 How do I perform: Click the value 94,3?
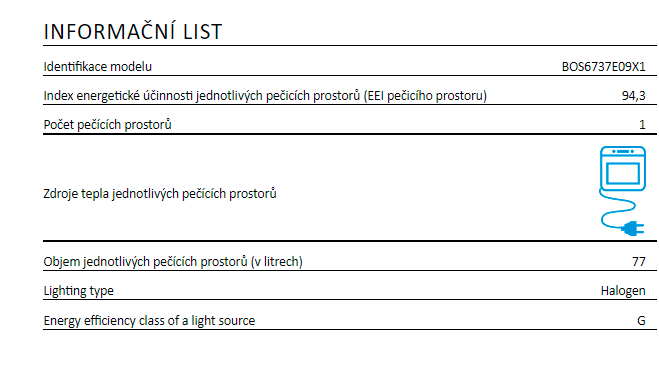634,96
